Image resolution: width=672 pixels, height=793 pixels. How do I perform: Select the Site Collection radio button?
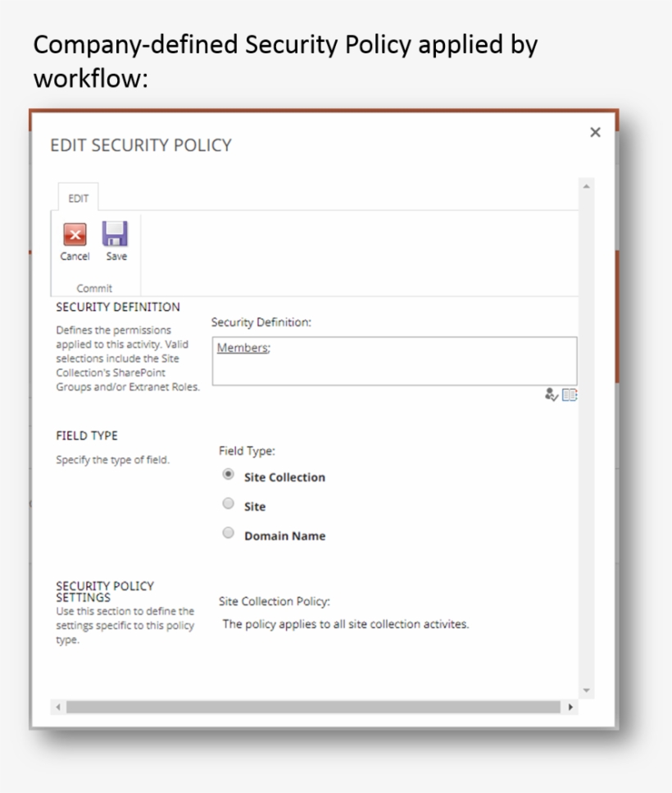[228, 473]
